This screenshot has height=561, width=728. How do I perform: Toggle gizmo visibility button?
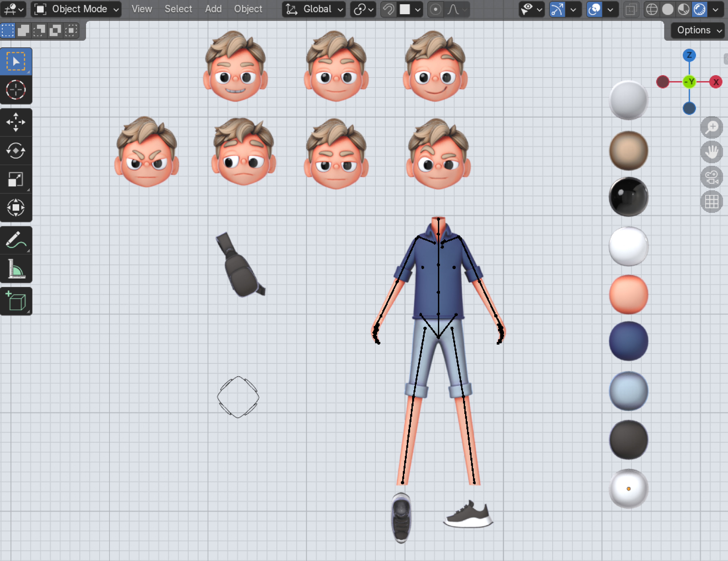pos(557,9)
